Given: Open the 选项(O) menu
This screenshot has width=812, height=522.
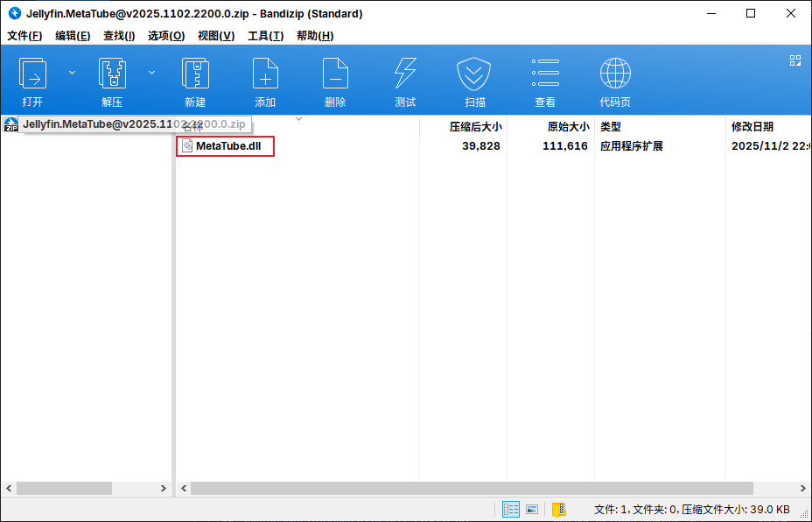Looking at the screenshot, I should coord(166,36).
